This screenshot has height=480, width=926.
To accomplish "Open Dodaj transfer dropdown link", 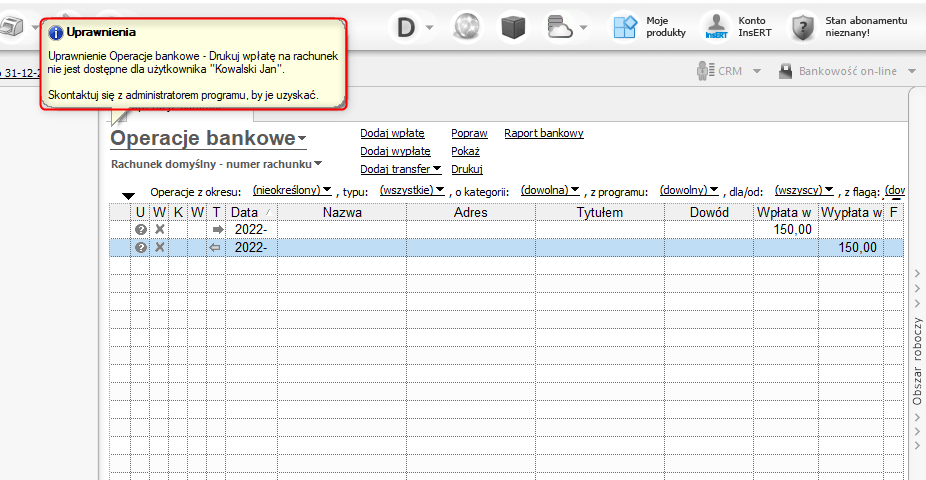I will click(400, 169).
